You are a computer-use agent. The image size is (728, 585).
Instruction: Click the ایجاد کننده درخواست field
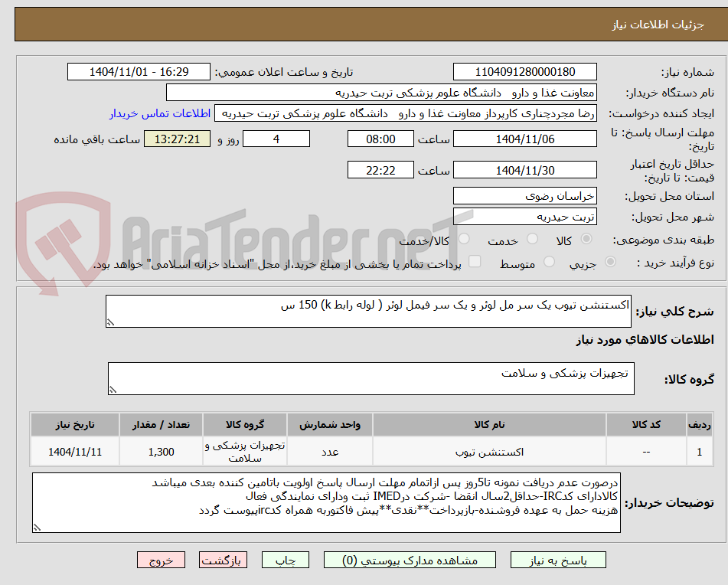(x=405, y=114)
